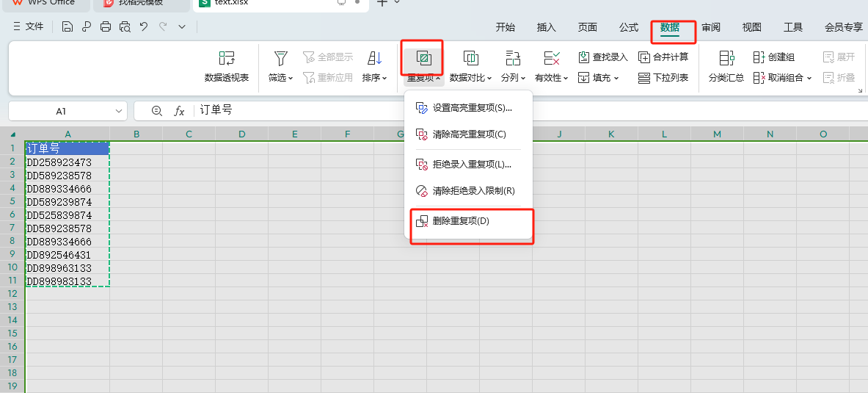
Task: Expand the quick access toolbar dropdown chevron
Action: pyautogui.click(x=182, y=26)
